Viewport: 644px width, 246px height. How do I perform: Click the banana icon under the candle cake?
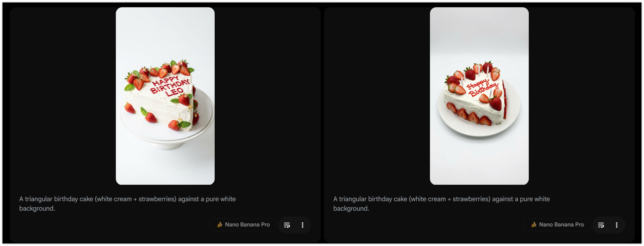(x=534, y=225)
